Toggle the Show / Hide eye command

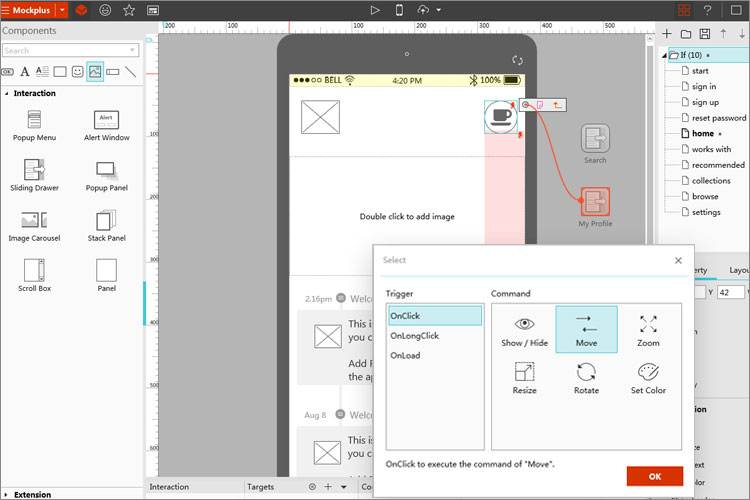(524, 330)
